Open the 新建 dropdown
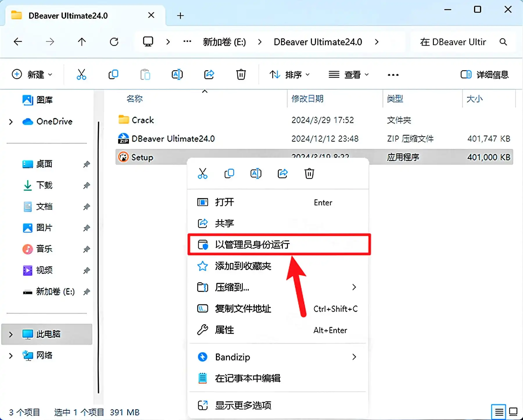 (x=32, y=75)
